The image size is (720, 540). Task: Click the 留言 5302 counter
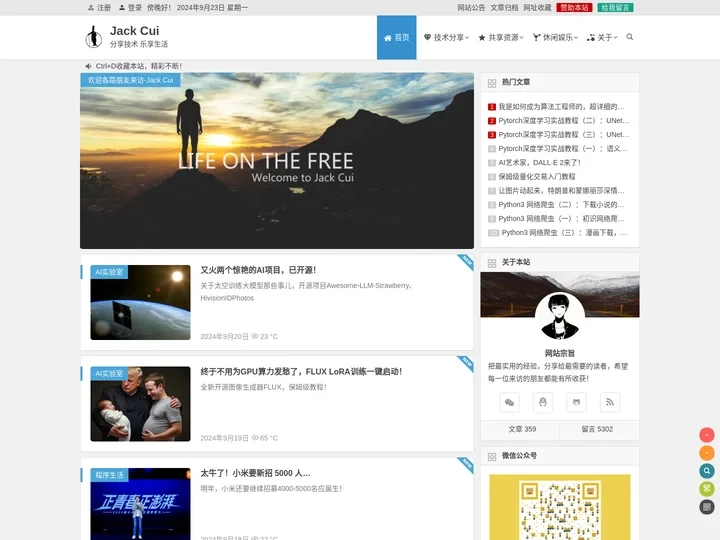coord(597,429)
